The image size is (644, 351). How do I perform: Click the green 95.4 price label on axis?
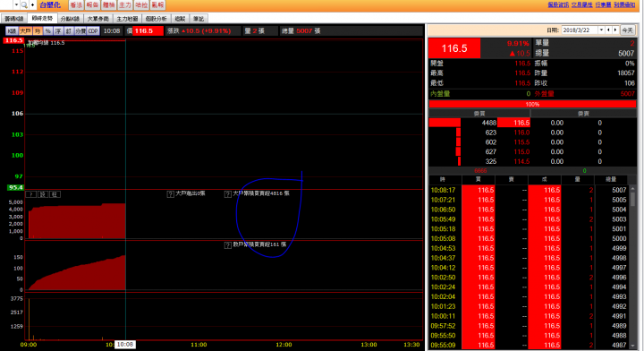15,187
